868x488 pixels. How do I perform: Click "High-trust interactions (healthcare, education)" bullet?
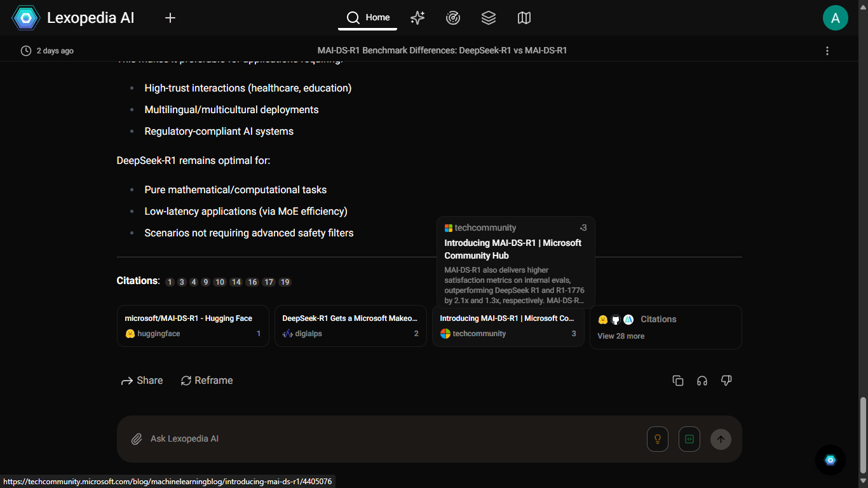248,88
